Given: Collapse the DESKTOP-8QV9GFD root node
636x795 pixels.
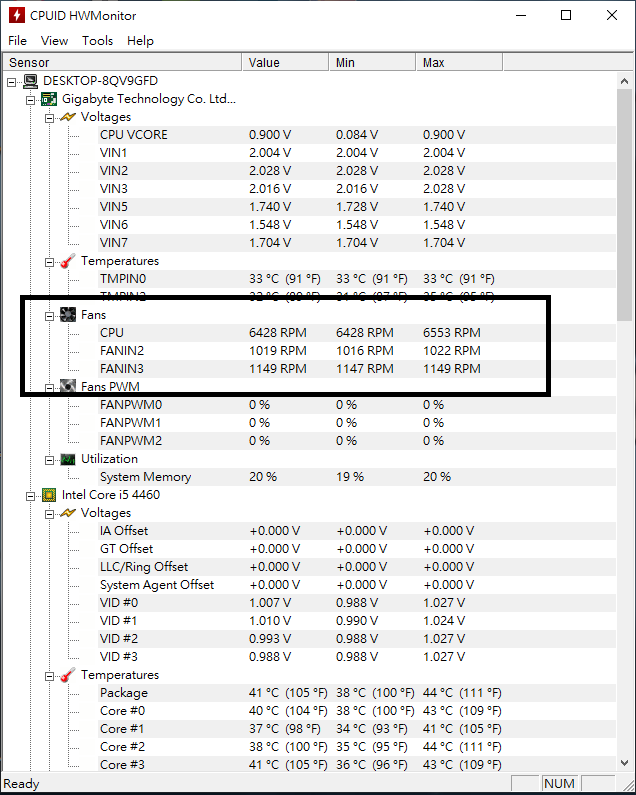Looking at the screenshot, I should pos(12,81).
